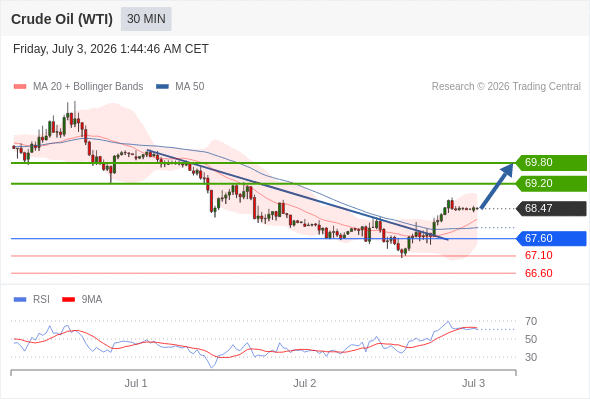Click the RSI 70 level label
590x400 pixels.
tap(531, 321)
